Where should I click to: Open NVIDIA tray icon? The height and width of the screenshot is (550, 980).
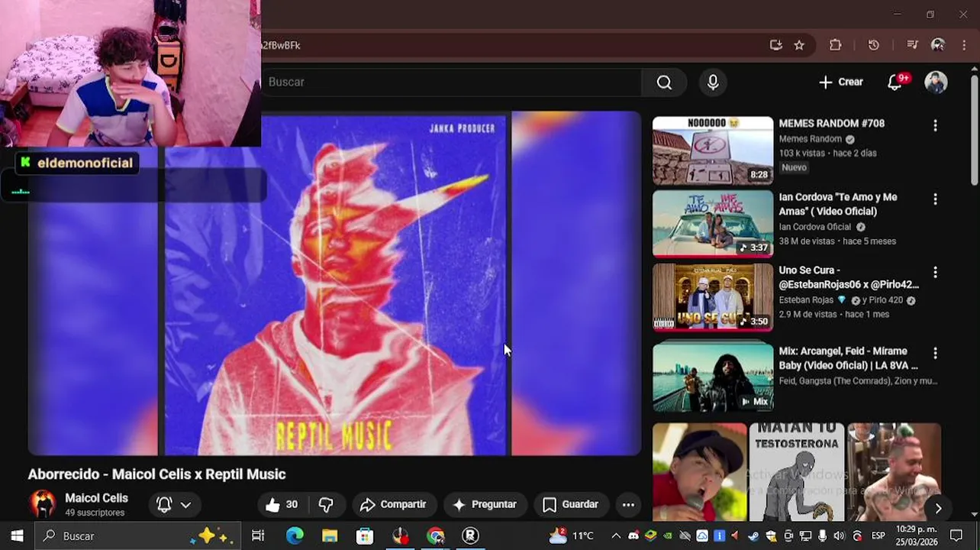point(668,536)
